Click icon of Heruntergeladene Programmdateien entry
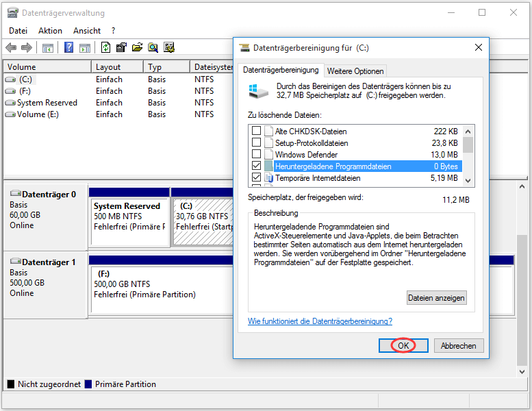Viewport: 532px width, 411px height. tap(268, 166)
